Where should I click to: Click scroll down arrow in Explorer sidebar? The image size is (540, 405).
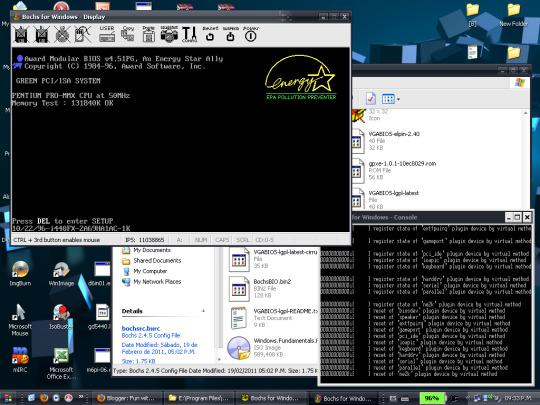(x=219, y=359)
